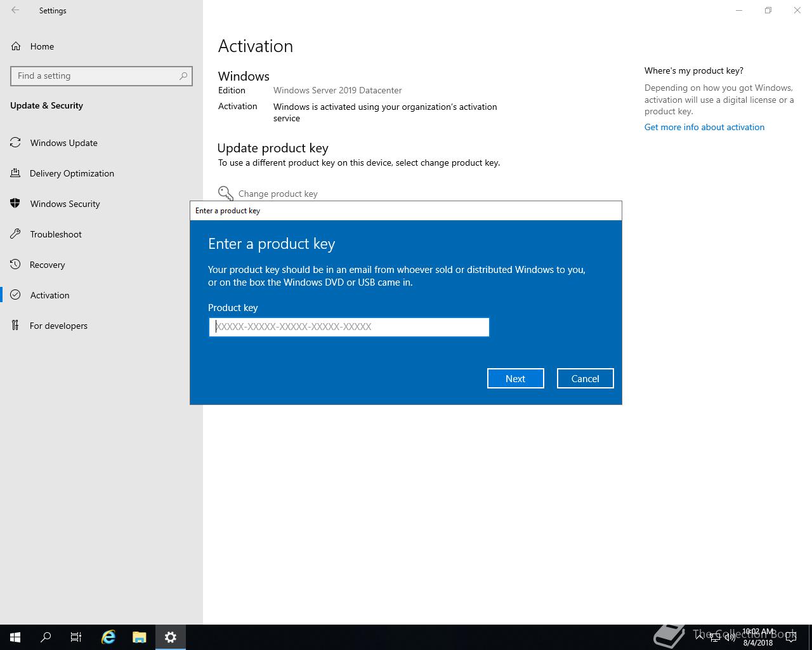This screenshot has height=650, width=812.
Task: Cancel the Enter a product key dialog
Action: click(x=585, y=378)
